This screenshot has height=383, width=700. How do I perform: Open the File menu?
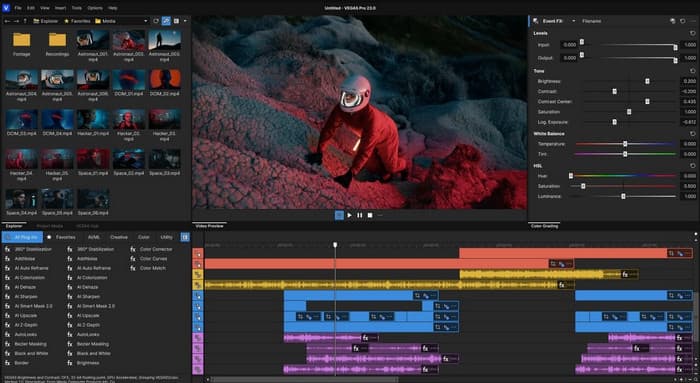tap(18, 8)
